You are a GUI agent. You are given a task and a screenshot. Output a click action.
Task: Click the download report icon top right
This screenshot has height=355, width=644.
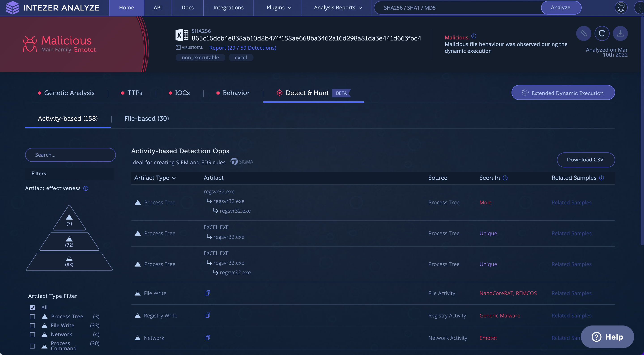pos(620,33)
